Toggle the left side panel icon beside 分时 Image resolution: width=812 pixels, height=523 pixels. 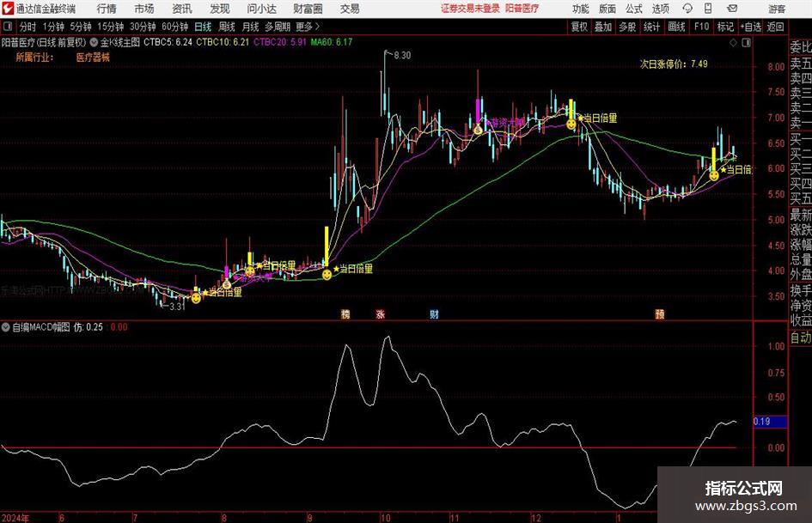coord(7,27)
